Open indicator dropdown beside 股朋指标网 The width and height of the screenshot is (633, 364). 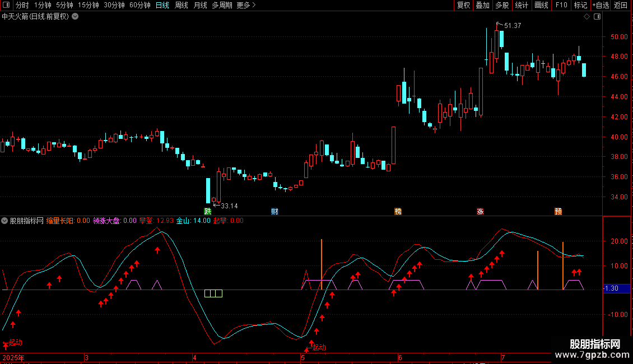(x=4, y=221)
